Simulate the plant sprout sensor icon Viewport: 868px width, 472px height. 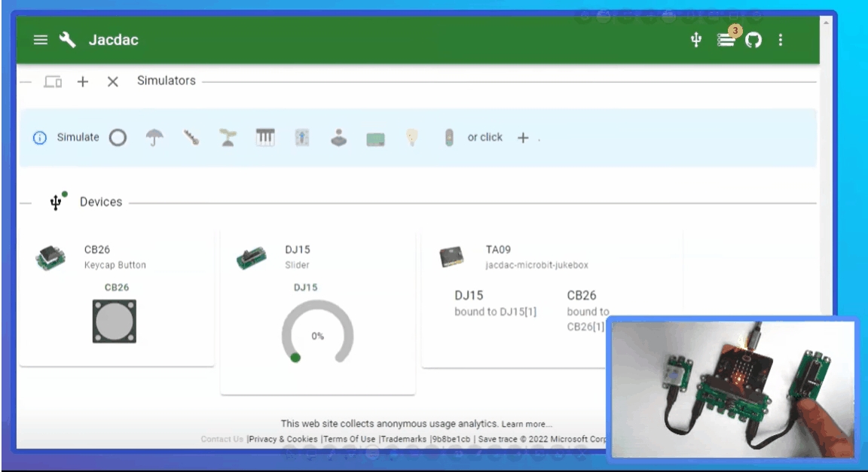(x=226, y=138)
